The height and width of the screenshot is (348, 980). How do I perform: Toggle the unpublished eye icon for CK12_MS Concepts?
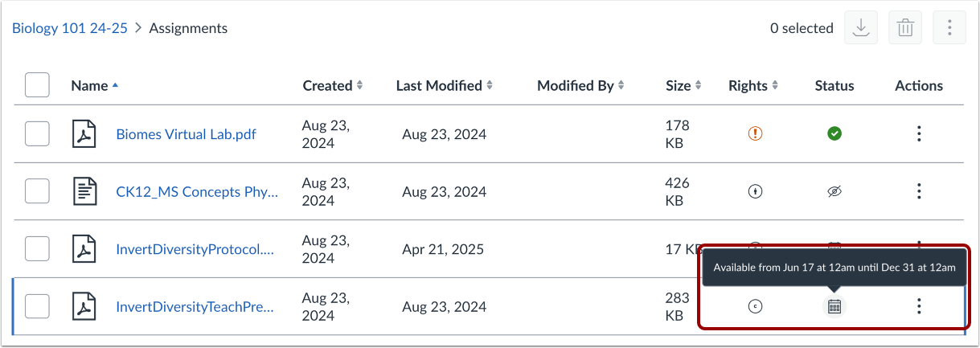click(834, 191)
